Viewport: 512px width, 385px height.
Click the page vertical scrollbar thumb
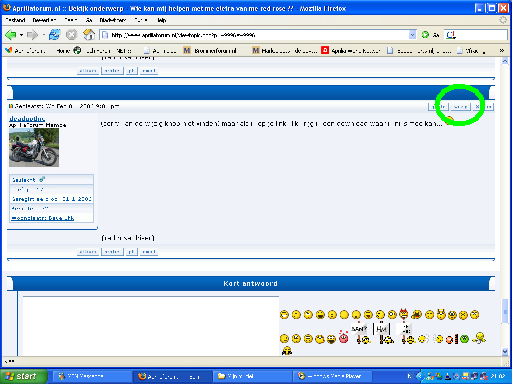505,311
